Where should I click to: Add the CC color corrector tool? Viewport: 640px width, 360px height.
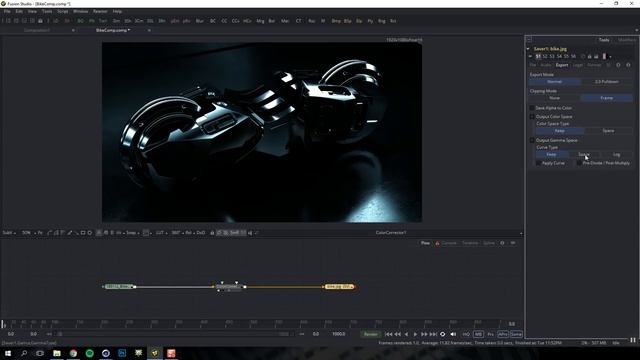tap(224, 21)
